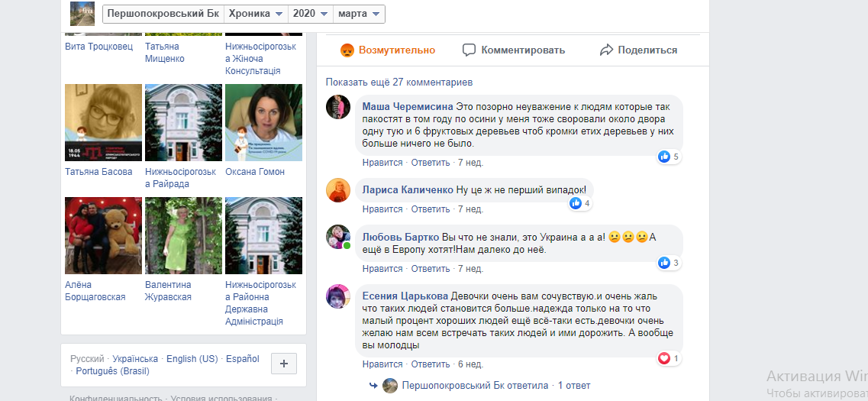
Task: Click the reply arrow beside Першопокровський Бк ответила
Action: click(x=373, y=386)
